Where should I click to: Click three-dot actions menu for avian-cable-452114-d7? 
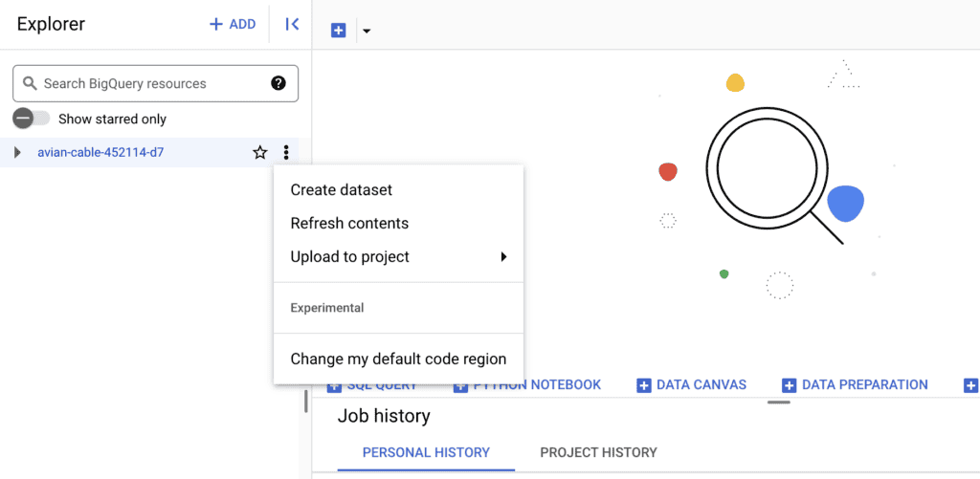[286, 152]
